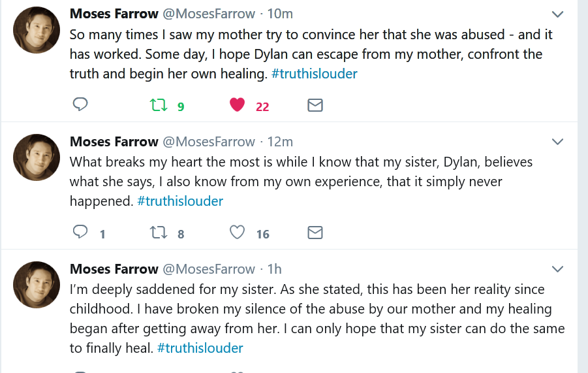
Task: Open the 10m tweet's more-options chevron
Action: [x=557, y=14]
